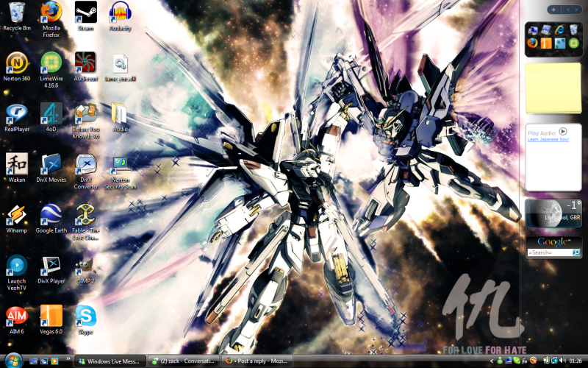Launch Mozilla Firefox from the desktop
Viewport: 588px width, 368px height.
click(51, 20)
